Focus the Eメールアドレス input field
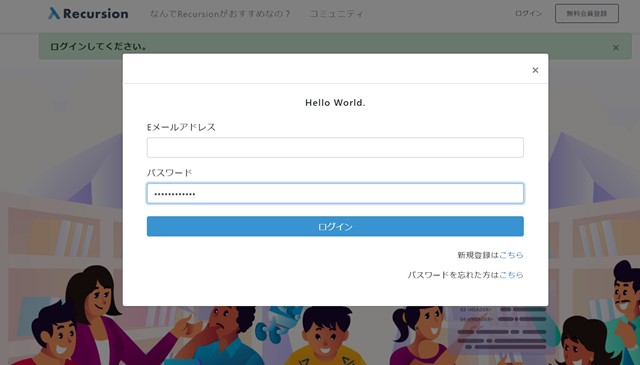This screenshot has width=640, height=365. [335, 147]
